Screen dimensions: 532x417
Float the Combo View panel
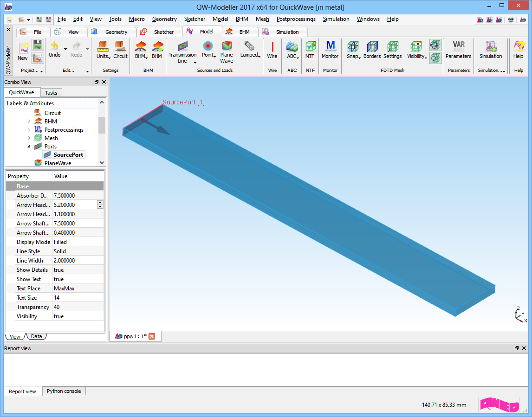click(x=97, y=82)
